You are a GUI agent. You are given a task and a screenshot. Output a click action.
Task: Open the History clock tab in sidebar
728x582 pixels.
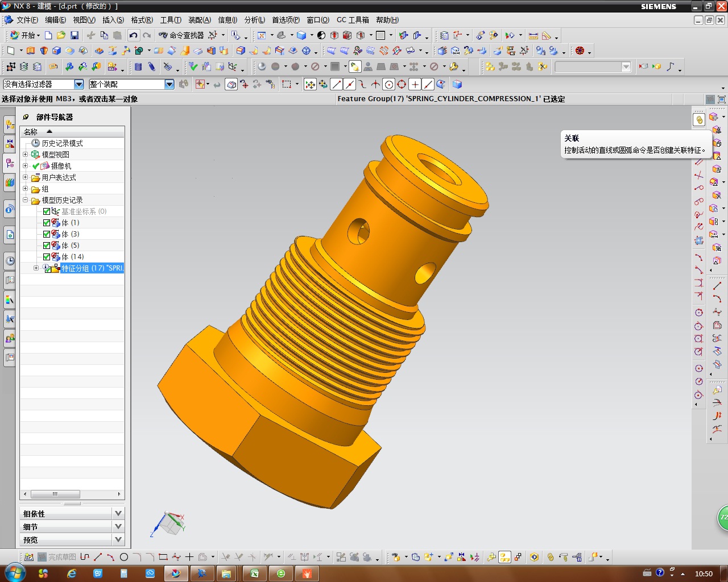pyautogui.click(x=10, y=261)
